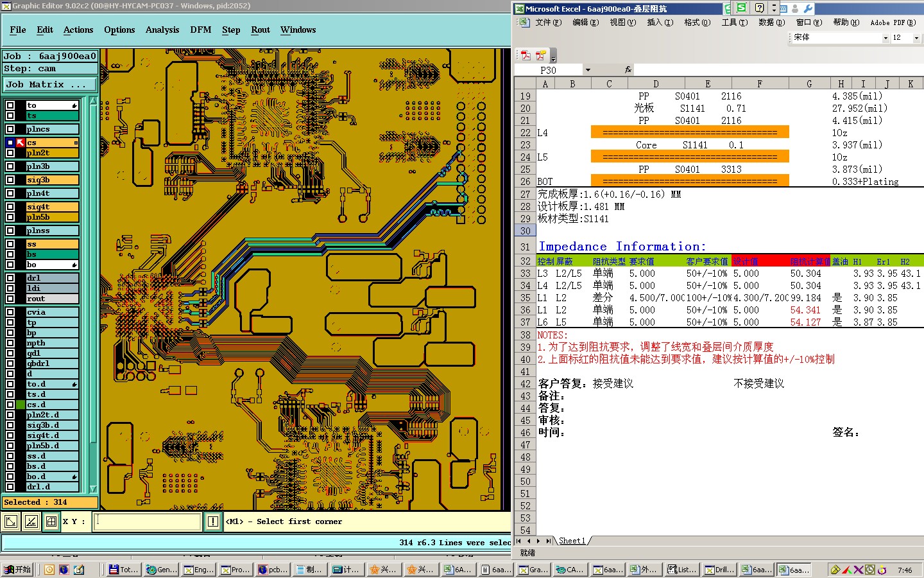Toggle visibility box for layer 'drl'

tap(10, 278)
